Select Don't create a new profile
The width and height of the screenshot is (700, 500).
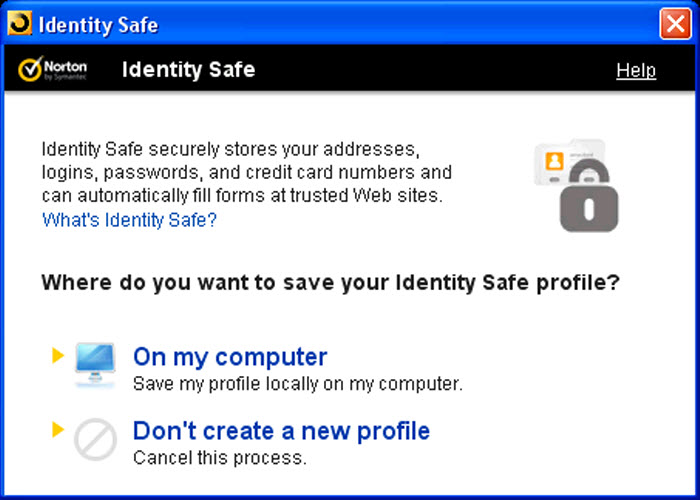tap(281, 431)
